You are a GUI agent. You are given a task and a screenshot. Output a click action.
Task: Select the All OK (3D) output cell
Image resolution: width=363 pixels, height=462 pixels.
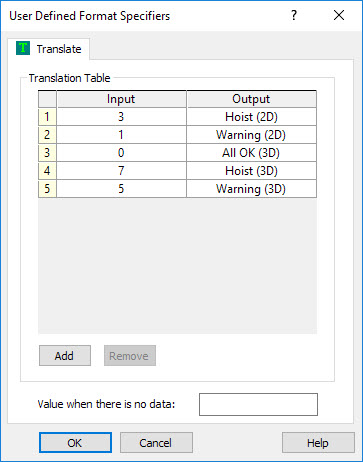coord(251,153)
